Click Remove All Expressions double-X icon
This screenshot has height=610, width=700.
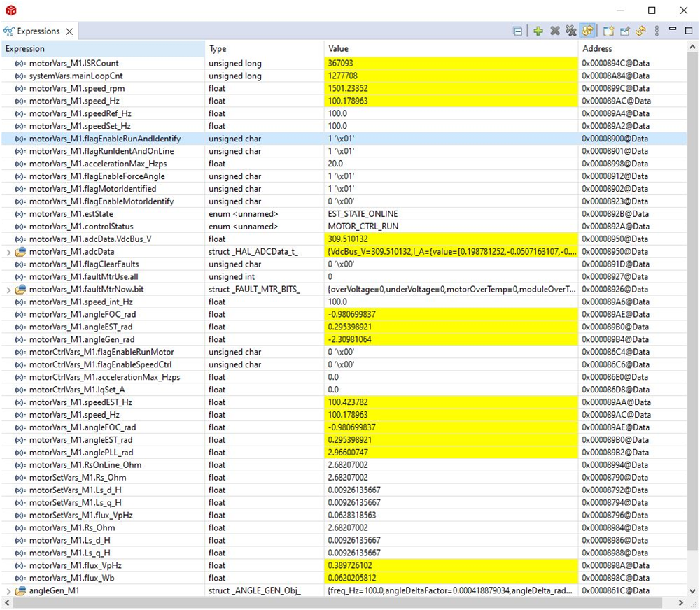(571, 31)
